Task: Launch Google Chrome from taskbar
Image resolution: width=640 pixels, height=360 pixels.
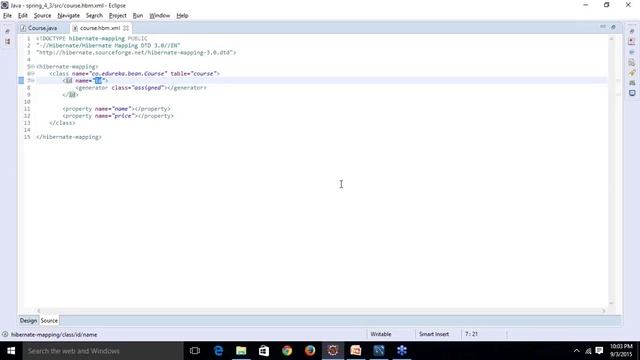Action: coord(287,351)
